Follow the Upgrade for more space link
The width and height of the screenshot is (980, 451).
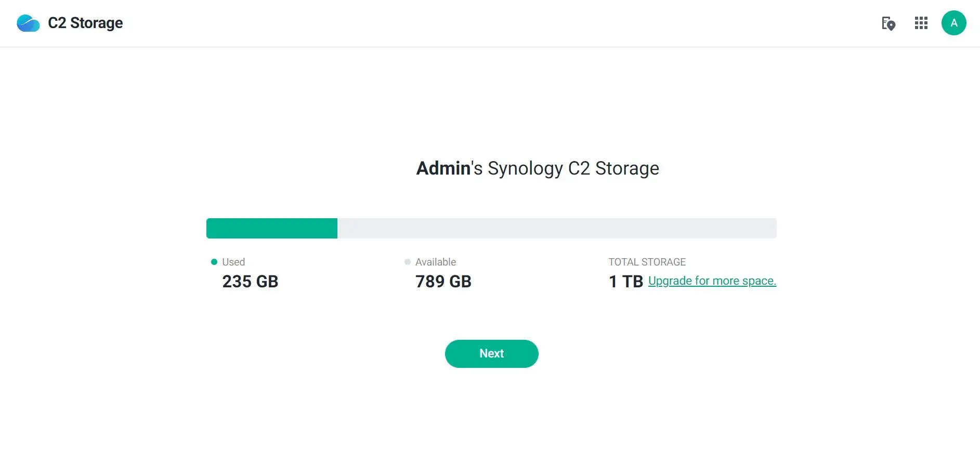pyautogui.click(x=712, y=281)
